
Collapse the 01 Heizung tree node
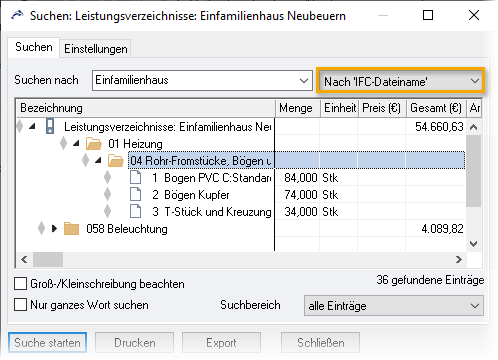point(76,143)
